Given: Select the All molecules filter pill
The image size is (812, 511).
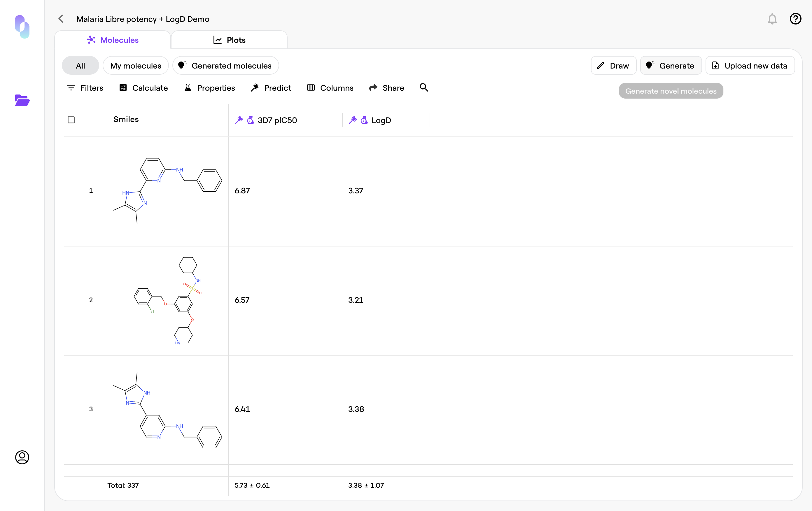Looking at the screenshot, I should [x=80, y=66].
